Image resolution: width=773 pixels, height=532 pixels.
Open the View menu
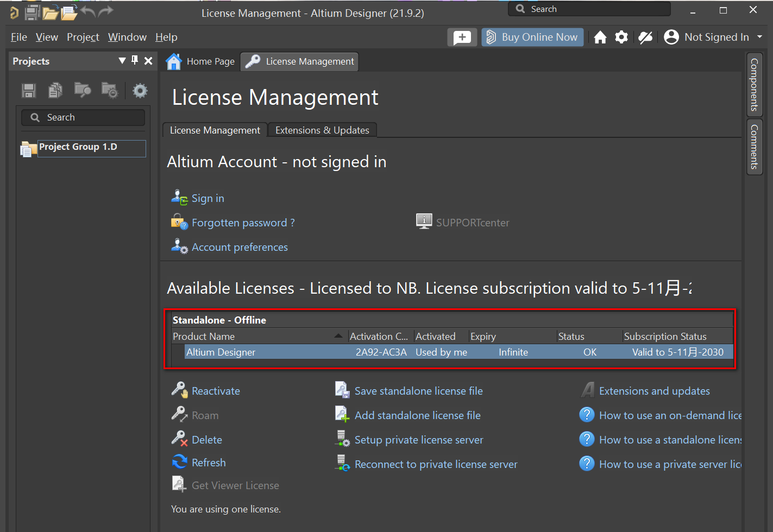point(47,37)
